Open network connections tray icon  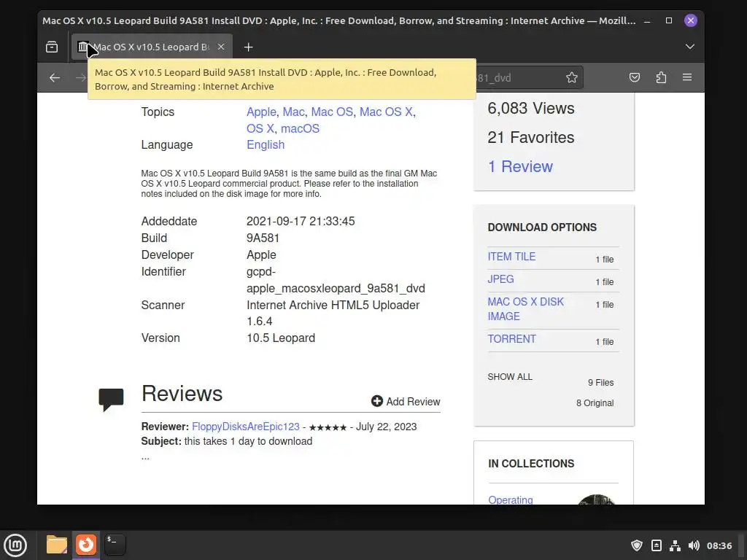click(675, 545)
